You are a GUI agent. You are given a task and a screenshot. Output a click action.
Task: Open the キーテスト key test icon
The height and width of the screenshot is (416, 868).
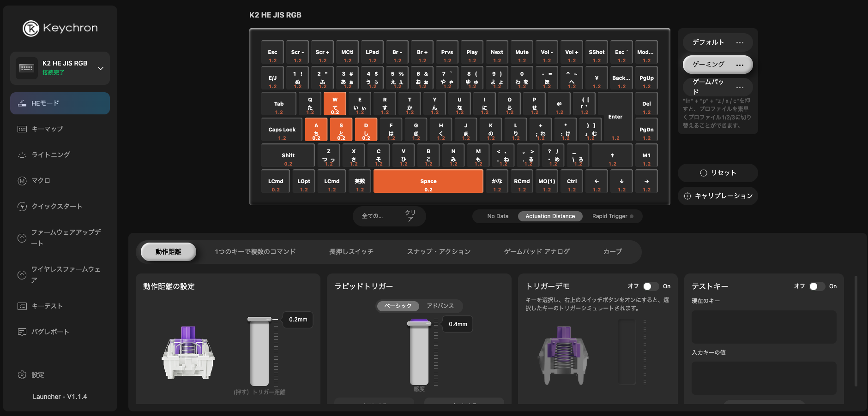pyautogui.click(x=22, y=306)
